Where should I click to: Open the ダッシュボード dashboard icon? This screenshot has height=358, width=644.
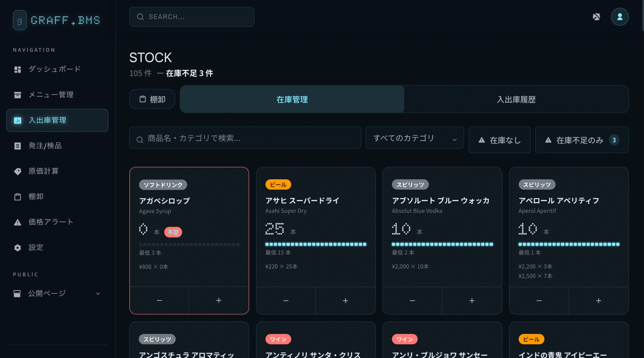click(18, 69)
